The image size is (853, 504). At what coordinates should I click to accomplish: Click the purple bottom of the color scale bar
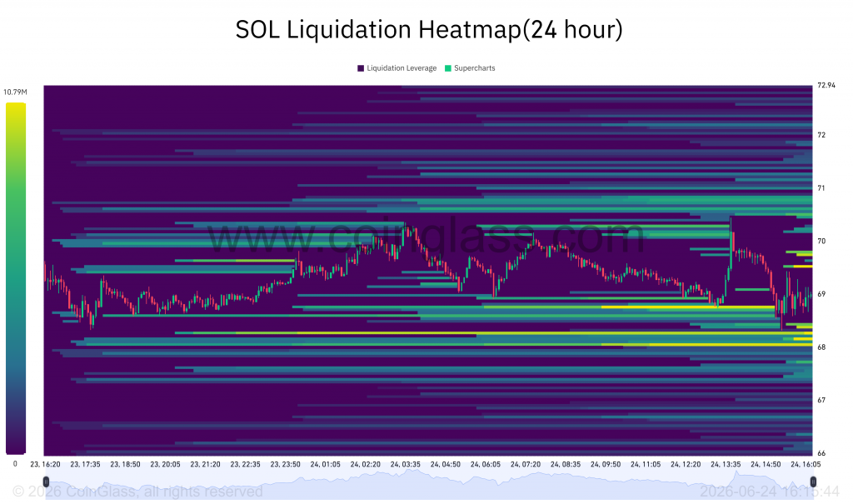(x=16, y=448)
